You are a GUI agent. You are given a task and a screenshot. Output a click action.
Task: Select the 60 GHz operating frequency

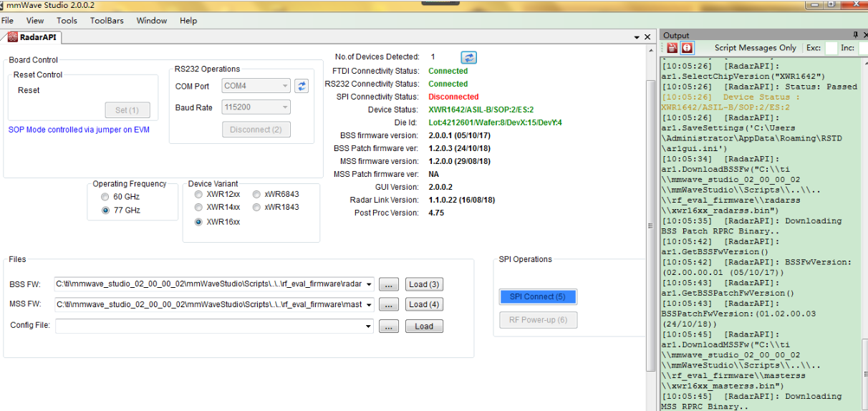coord(120,197)
